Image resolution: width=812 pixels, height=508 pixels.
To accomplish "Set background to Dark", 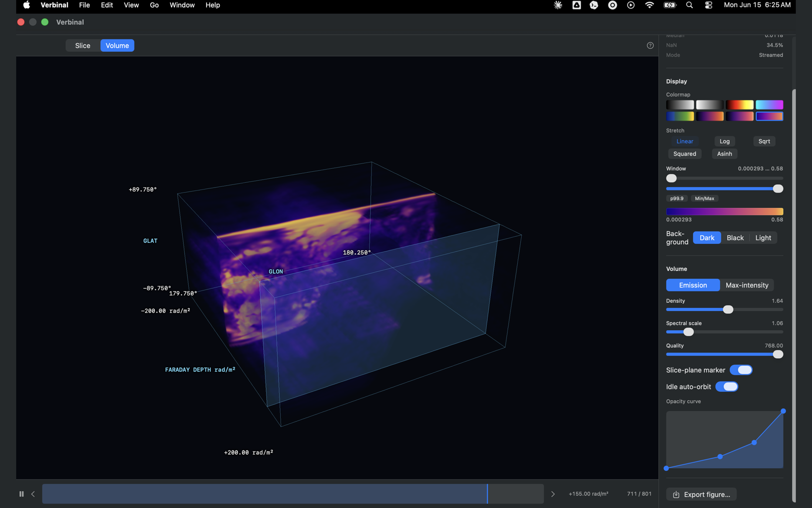I will (x=707, y=238).
